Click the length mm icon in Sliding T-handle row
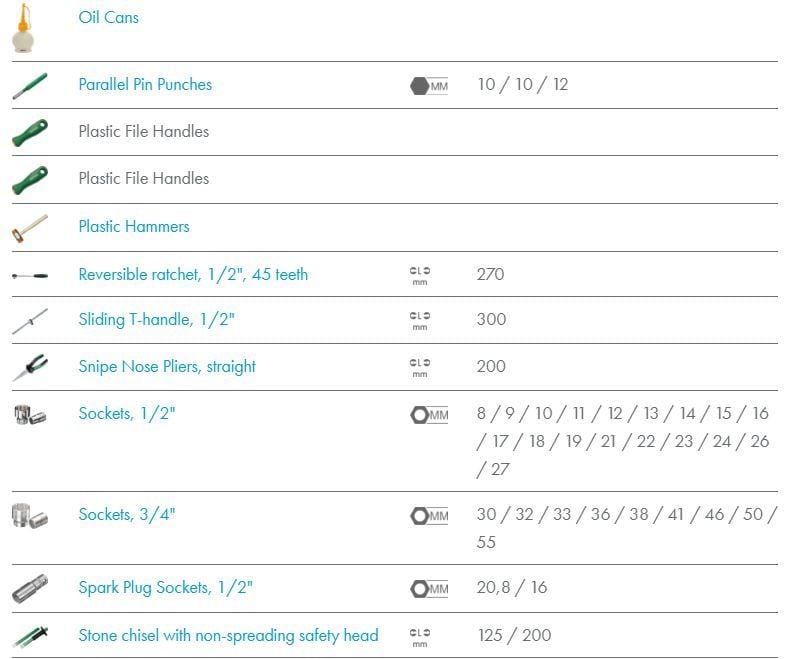The height and width of the screenshot is (659, 788). [420, 321]
